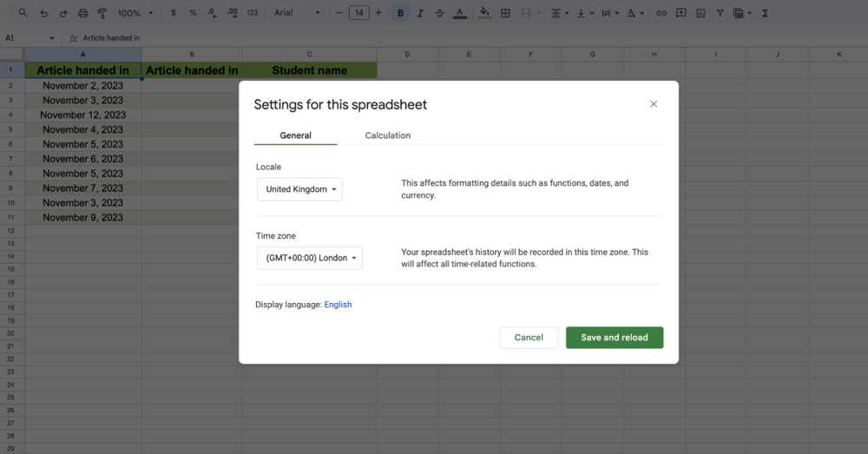
Task: Click the font size input field
Action: tap(358, 13)
